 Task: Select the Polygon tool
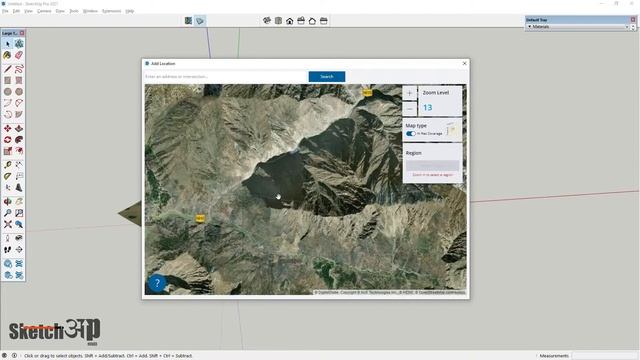click(19, 92)
